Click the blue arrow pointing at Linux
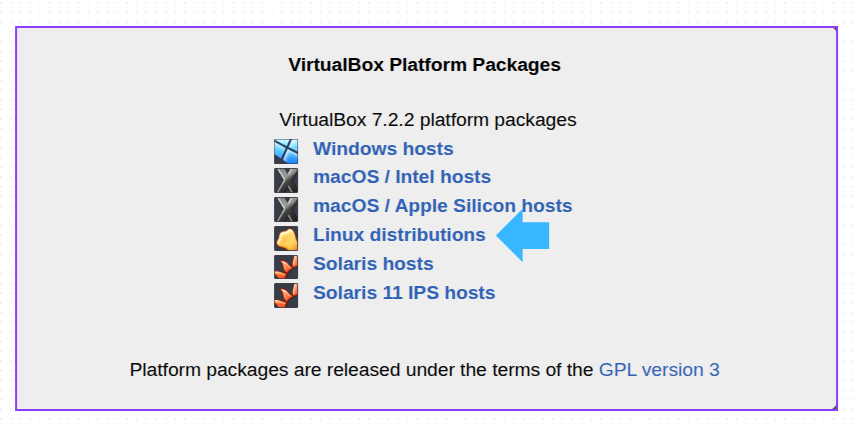Image resolution: width=861 pixels, height=426 pixels. [523, 236]
